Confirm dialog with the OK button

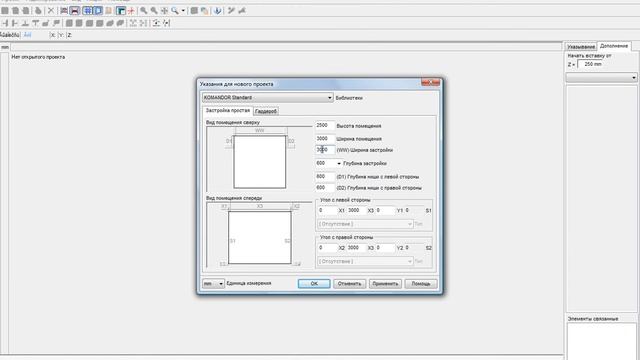[x=314, y=284]
